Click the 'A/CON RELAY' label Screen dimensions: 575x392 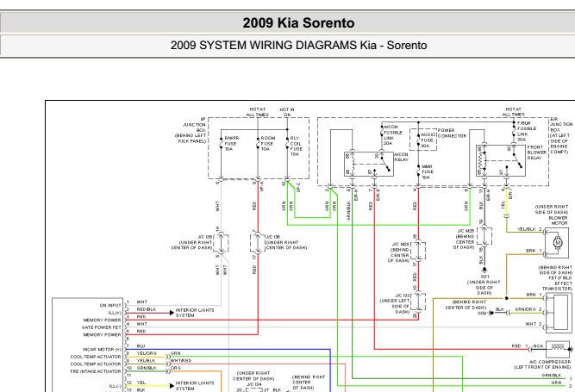pyautogui.click(x=401, y=157)
